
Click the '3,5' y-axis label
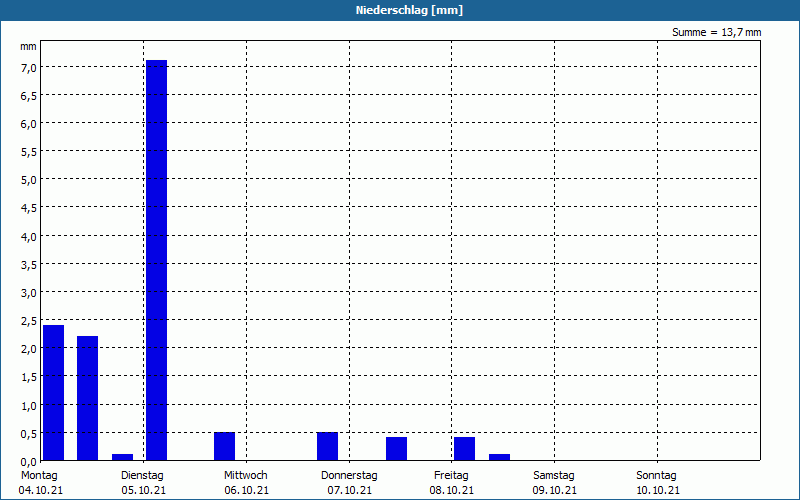tap(28, 264)
